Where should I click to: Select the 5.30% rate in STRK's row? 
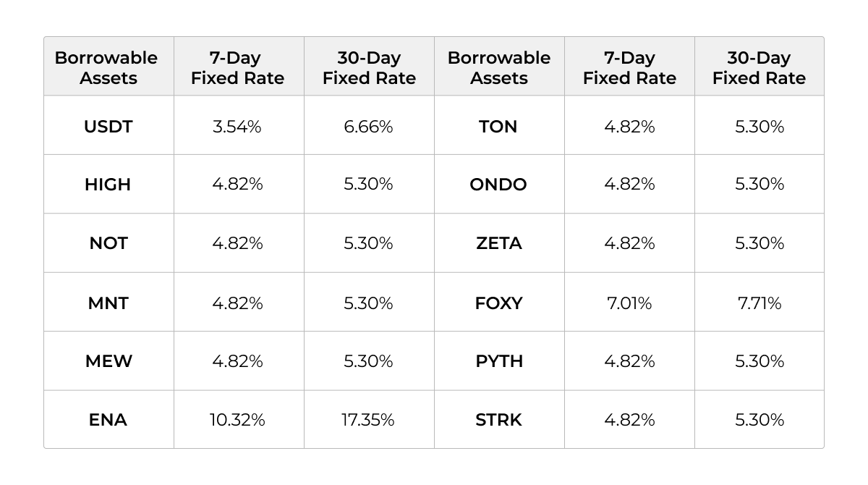[759, 420]
